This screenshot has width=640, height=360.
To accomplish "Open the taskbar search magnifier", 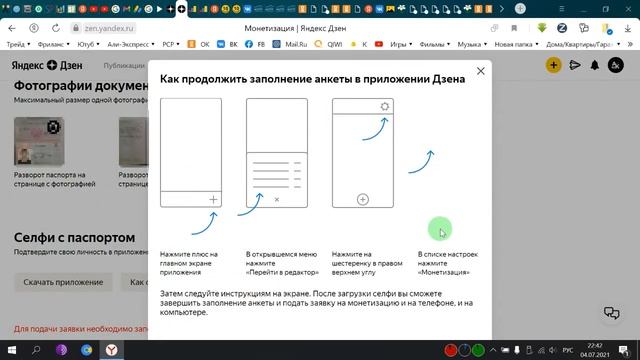I will pyautogui.click(x=36, y=350).
